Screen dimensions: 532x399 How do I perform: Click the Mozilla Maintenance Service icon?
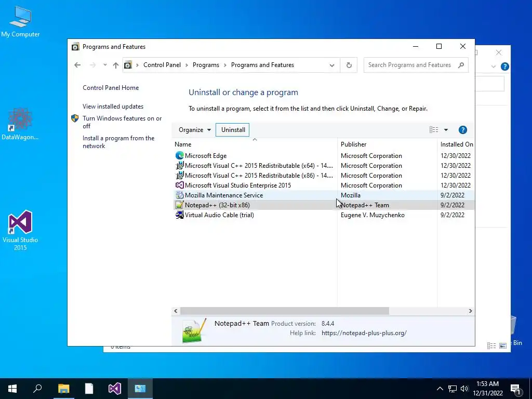click(x=179, y=195)
